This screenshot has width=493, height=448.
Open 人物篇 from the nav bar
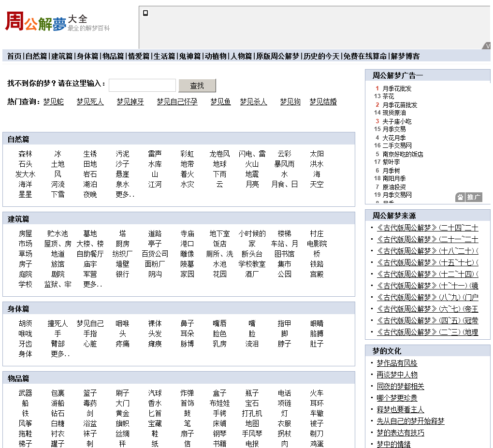241,56
